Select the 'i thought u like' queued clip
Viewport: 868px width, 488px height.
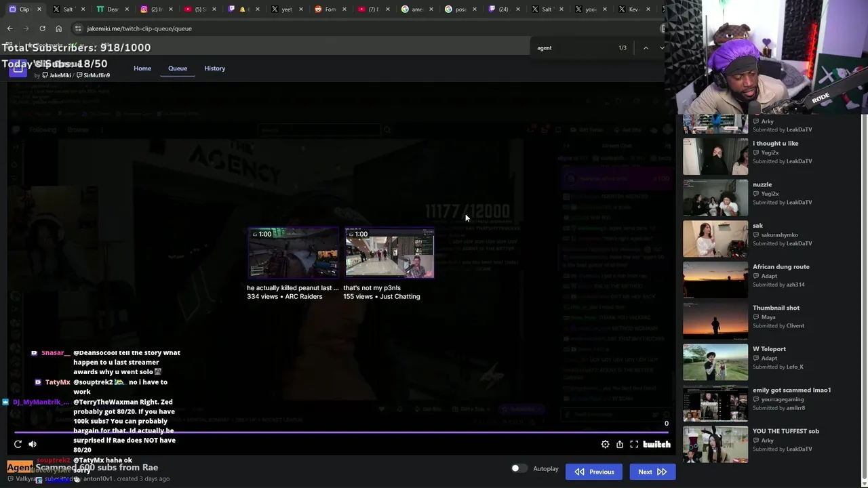click(715, 156)
